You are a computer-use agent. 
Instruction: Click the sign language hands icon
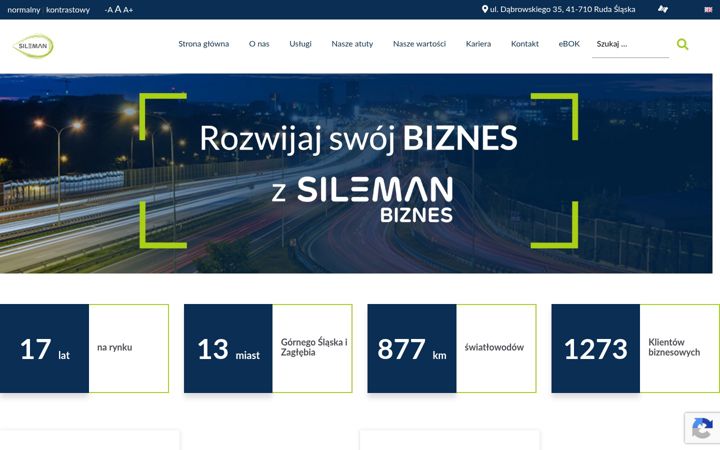click(663, 9)
